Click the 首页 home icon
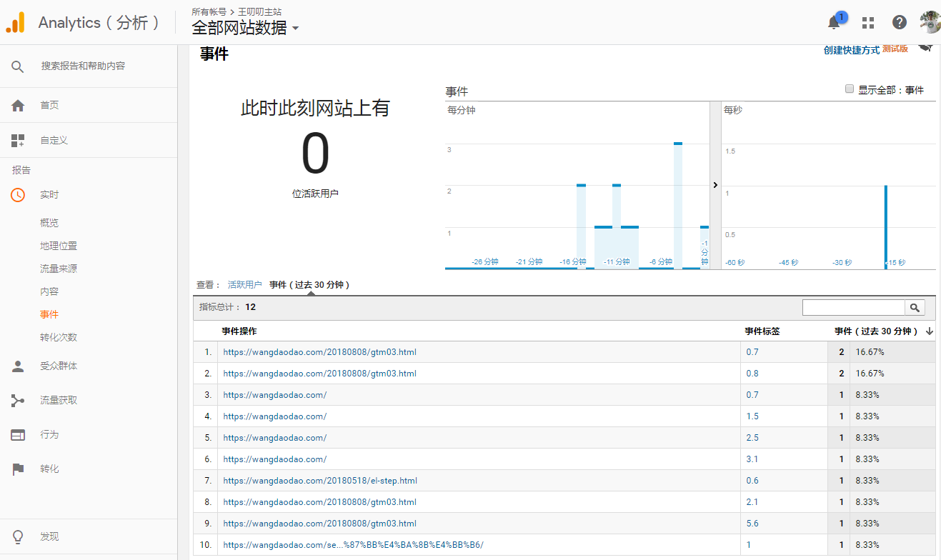 coord(18,106)
